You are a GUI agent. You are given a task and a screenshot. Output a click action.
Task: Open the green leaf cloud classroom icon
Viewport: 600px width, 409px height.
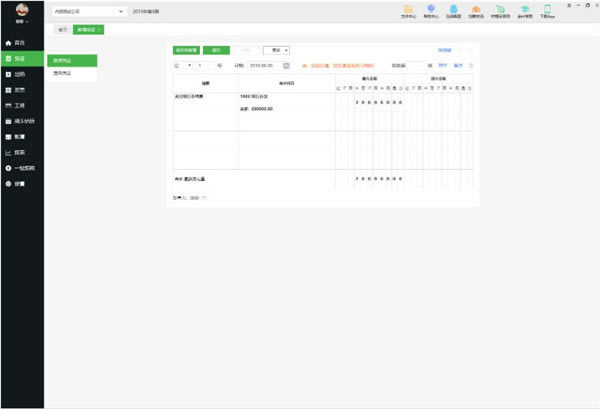(501, 11)
